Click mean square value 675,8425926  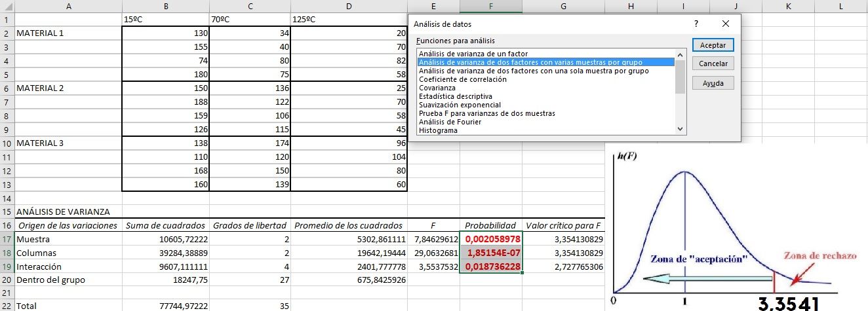349,280
